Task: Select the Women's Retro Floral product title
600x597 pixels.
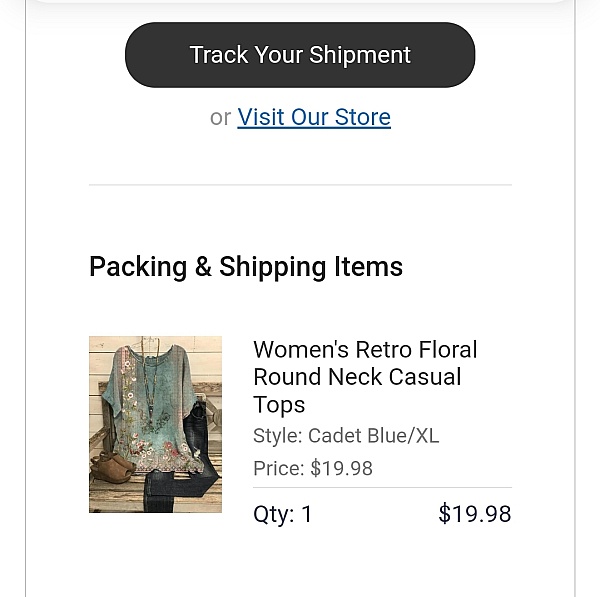Action: coord(365,377)
